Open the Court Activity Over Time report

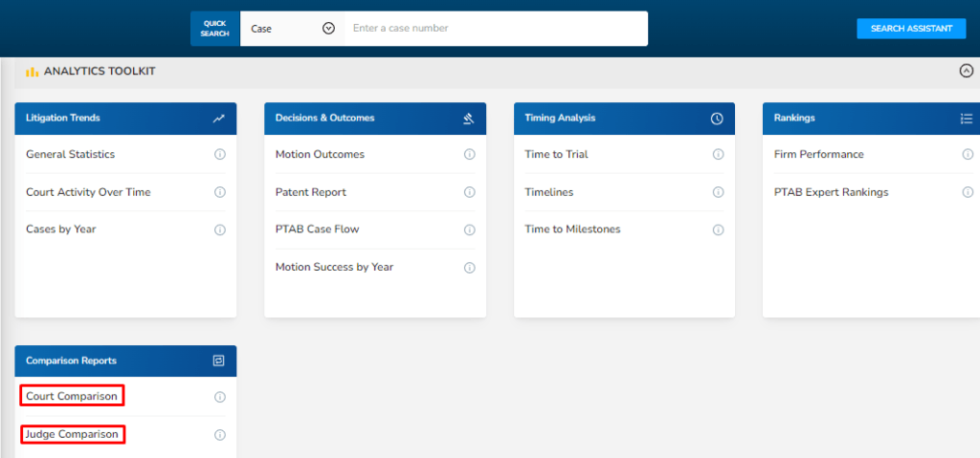pos(88,192)
